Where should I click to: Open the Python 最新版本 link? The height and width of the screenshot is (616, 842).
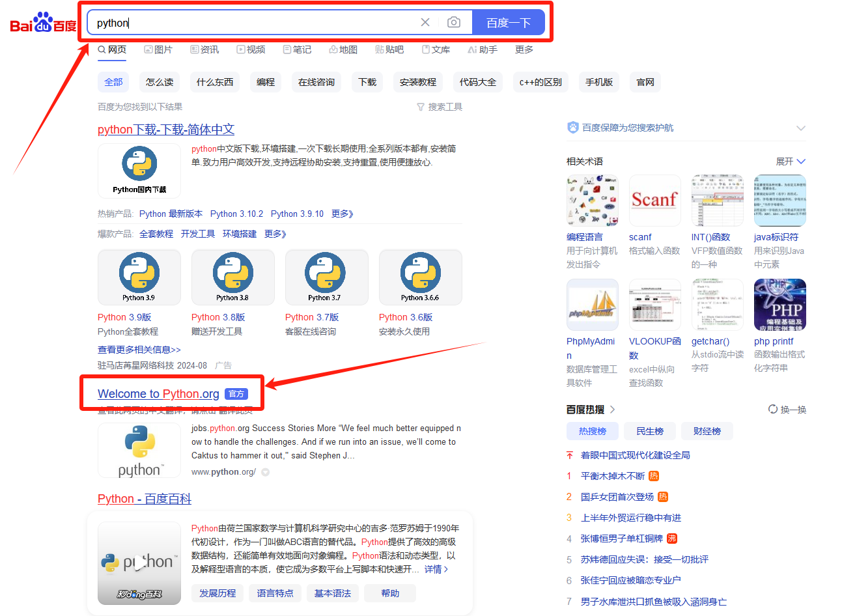click(171, 214)
